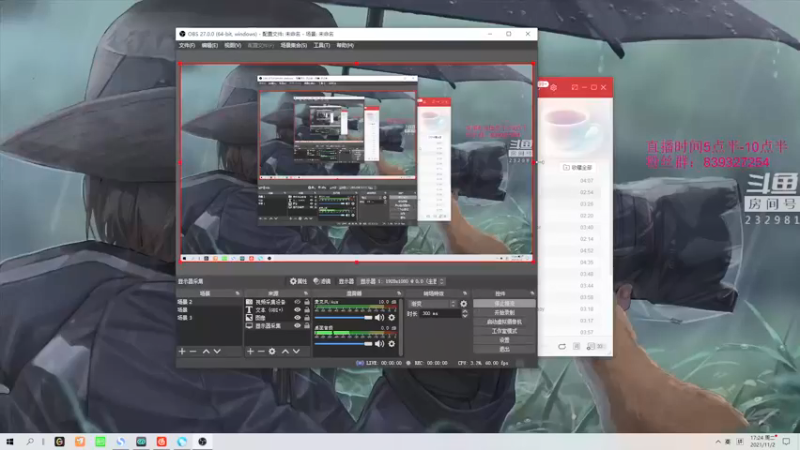Viewport: 800px width, 450px height.
Task: Click the 收藏全部 button in the music player
Action: pyautogui.click(x=577, y=167)
